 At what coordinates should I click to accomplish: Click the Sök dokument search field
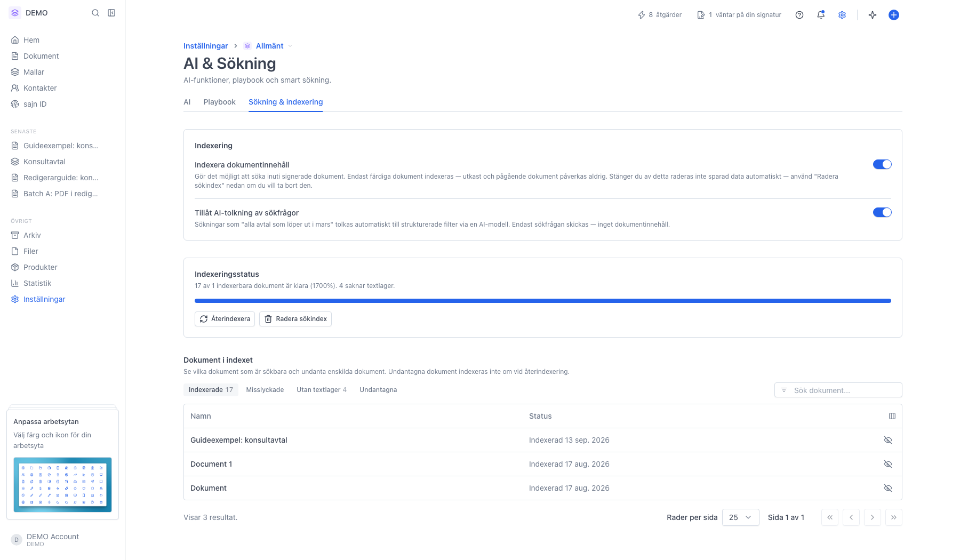pos(838,390)
